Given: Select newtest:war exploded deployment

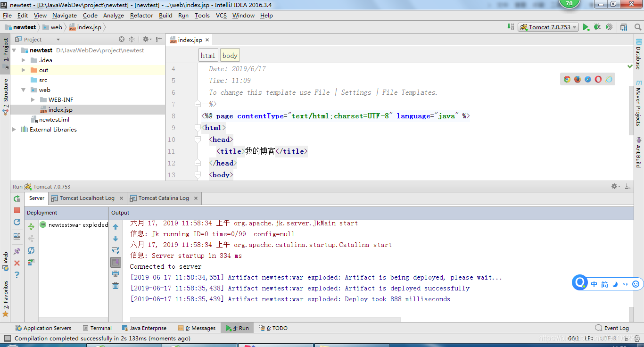Looking at the screenshot, I should point(74,225).
